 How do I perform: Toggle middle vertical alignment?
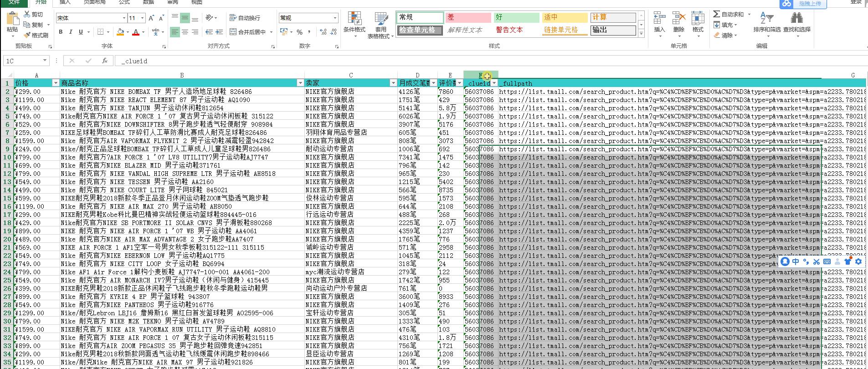point(185,18)
